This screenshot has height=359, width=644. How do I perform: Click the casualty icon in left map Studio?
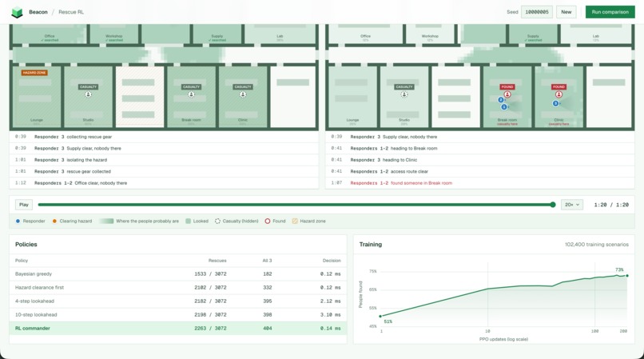click(x=89, y=94)
